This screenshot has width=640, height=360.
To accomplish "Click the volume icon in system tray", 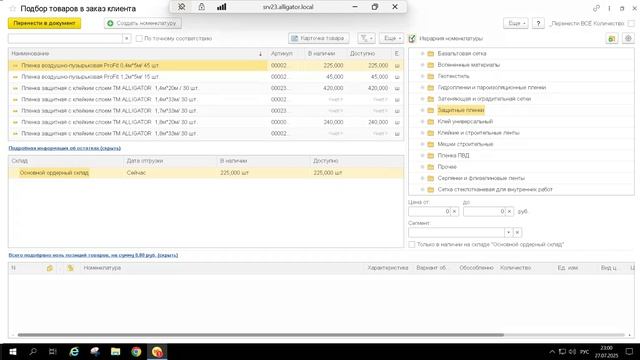I will 572,352.
